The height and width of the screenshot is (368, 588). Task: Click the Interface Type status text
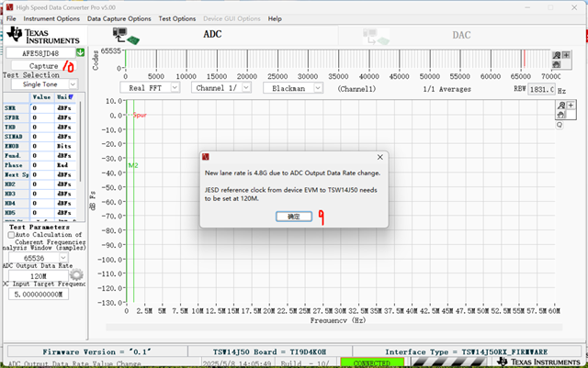tap(466, 351)
